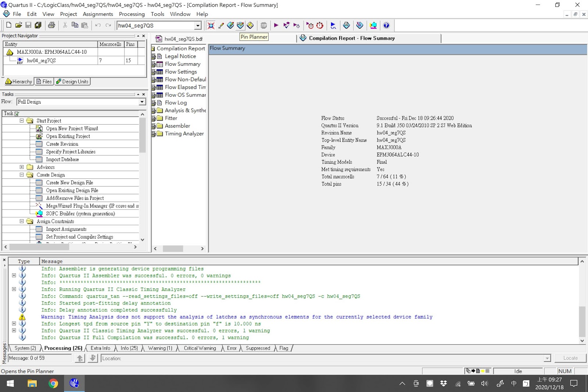This screenshot has height=392, width=588.
Task: Switch to the Files tab
Action: (x=44, y=82)
